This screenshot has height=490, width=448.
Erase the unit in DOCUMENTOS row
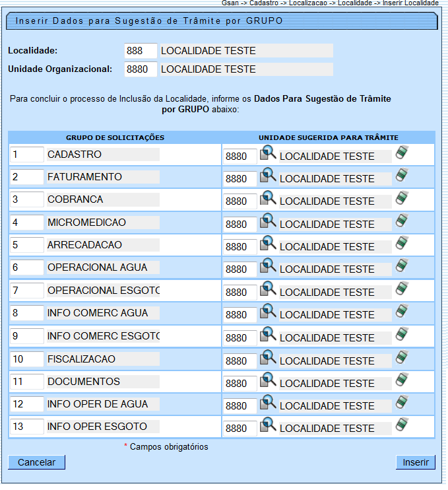pyautogui.click(x=401, y=381)
